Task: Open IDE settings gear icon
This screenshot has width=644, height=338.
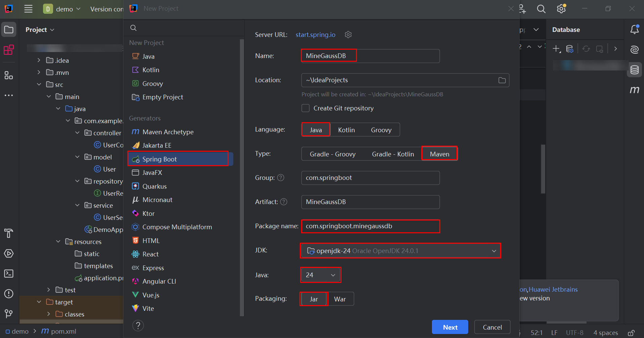Action: click(x=561, y=9)
